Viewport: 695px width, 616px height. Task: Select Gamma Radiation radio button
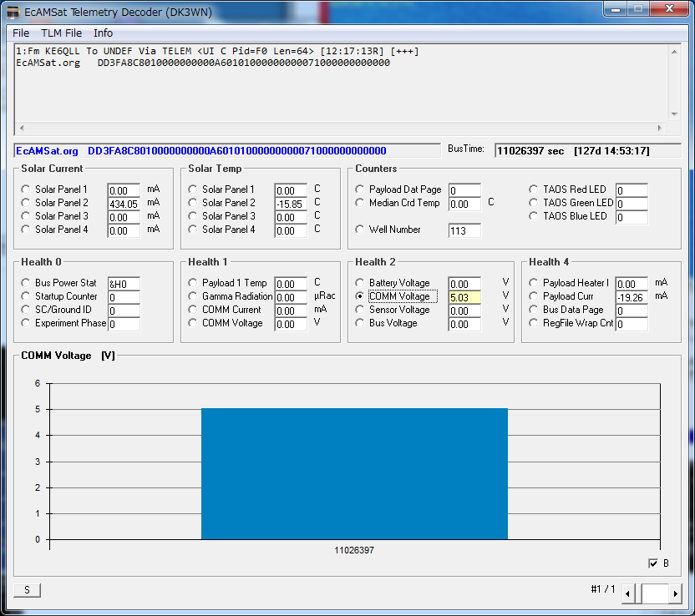193,296
